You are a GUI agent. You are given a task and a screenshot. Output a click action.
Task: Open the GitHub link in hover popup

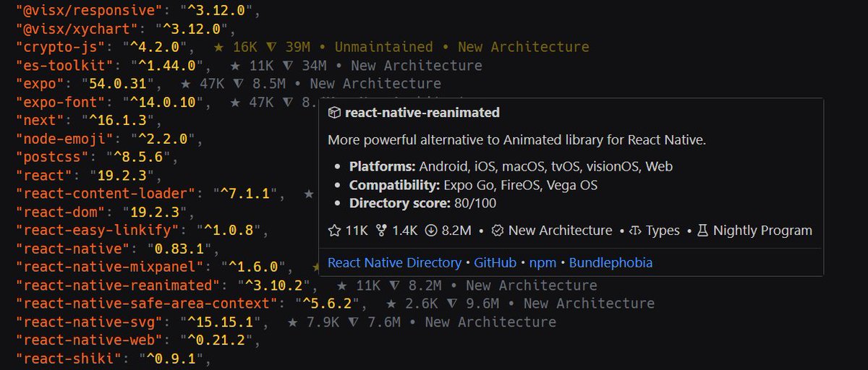495,262
